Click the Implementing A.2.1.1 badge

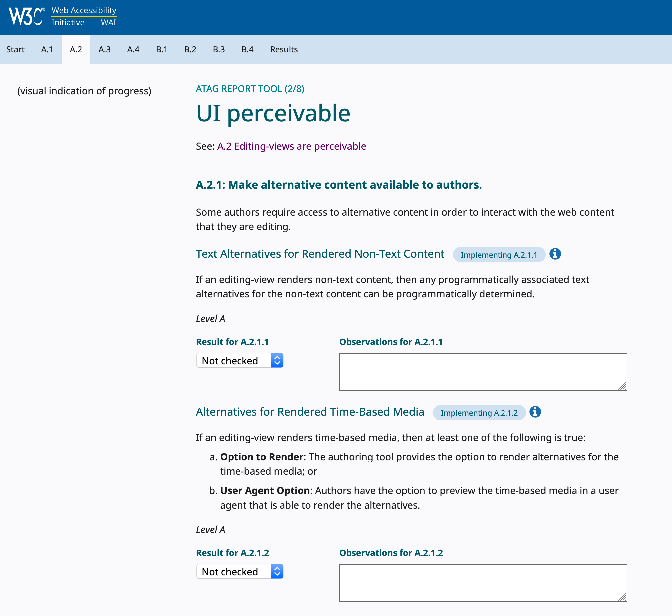tap(499, 255)
